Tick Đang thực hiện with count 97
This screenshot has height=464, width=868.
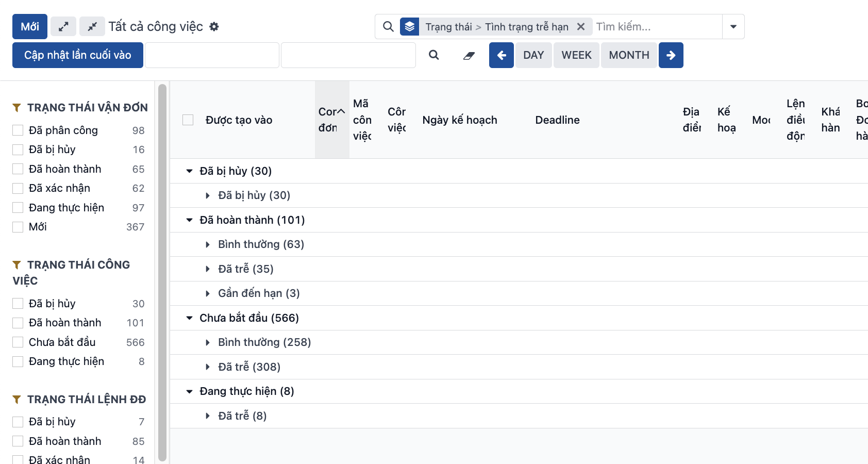click(x=18, y=208)
